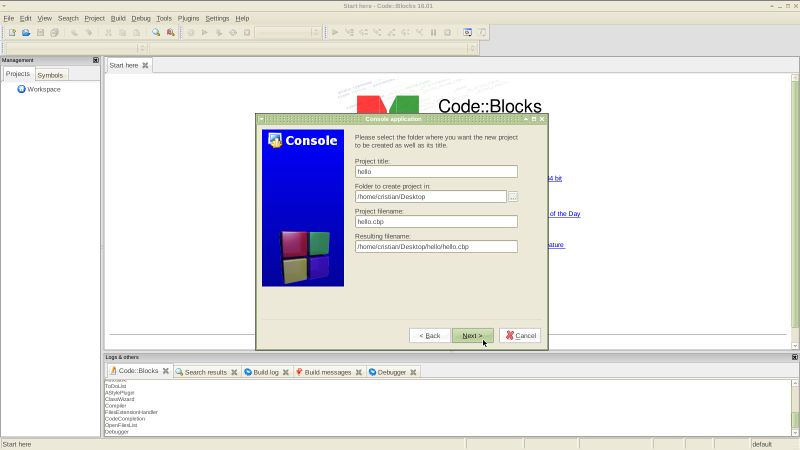Click the Stop debugger icon

447,32
